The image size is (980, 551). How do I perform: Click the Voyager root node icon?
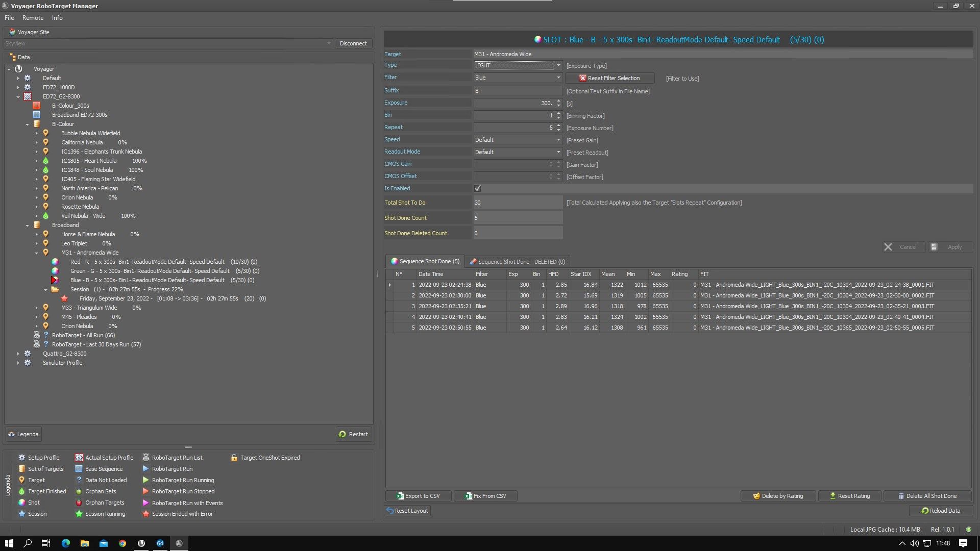coord(18,69)
